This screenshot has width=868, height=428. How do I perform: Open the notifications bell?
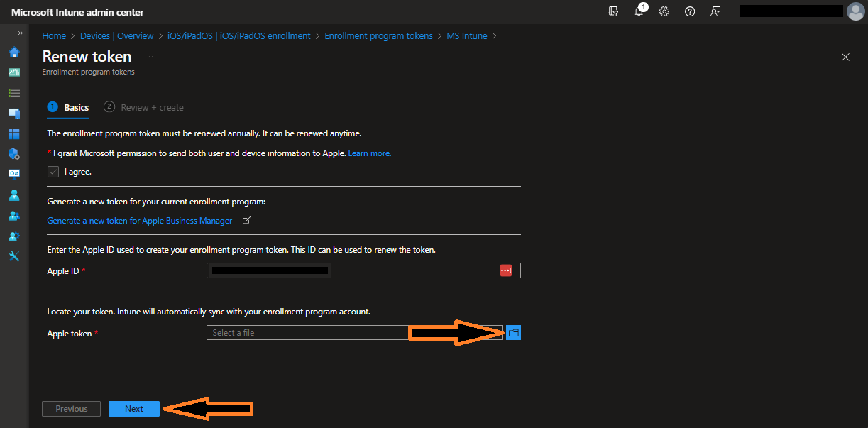click(x=639, y=11)
